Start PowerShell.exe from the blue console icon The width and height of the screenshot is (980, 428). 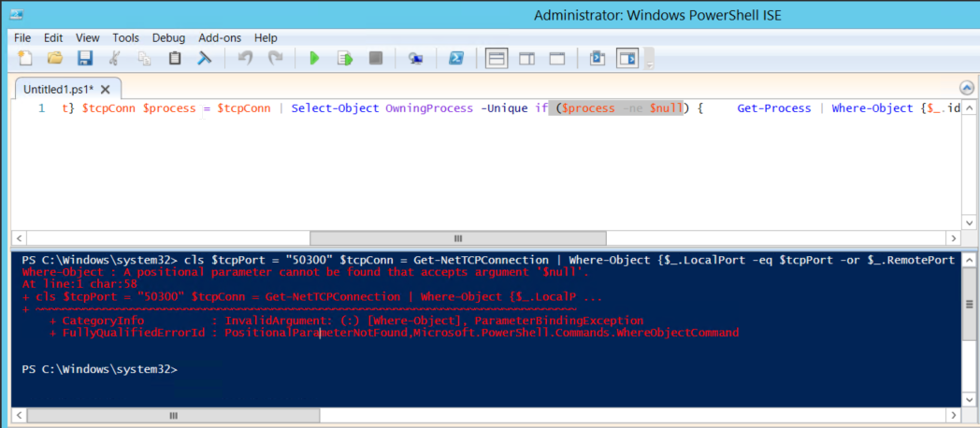(456, 59)
